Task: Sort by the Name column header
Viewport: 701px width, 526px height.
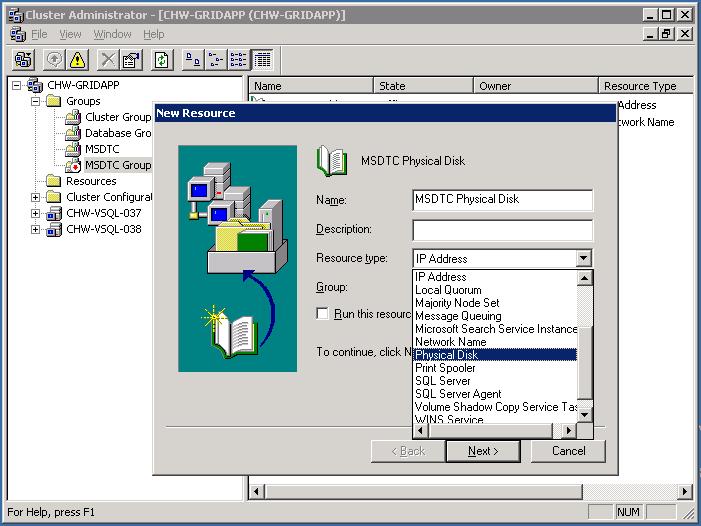Action: tap(311, 85)
